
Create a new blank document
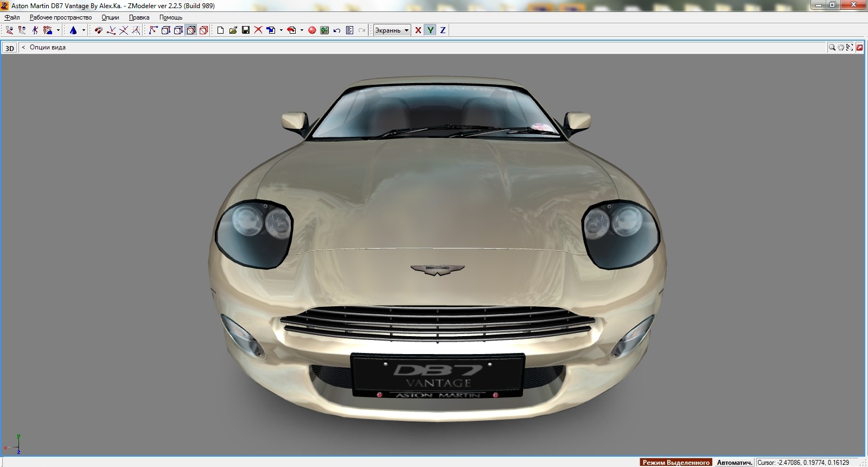point(220,30)
